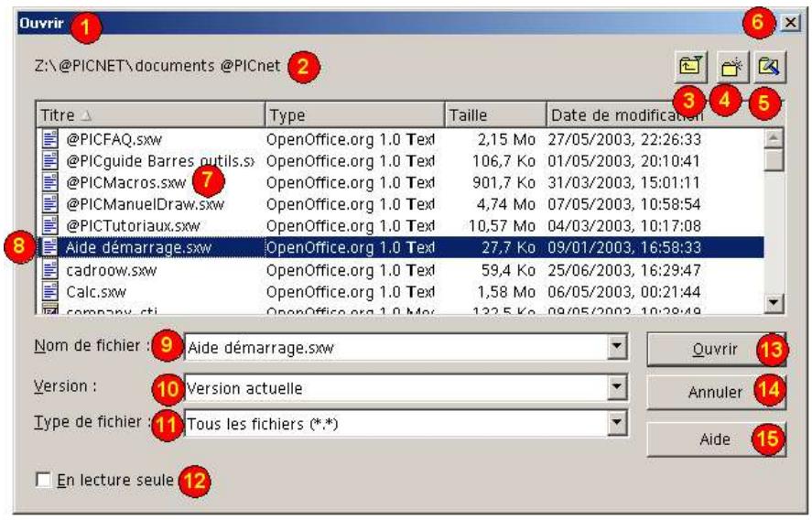
Task: Click the Tous les fichiers (*.*) field
Action: coord(396,424)
